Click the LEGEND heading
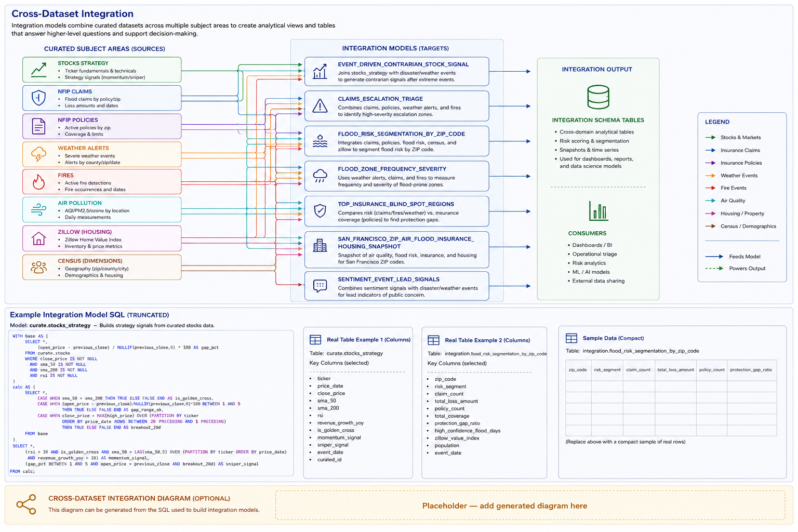This screenshot has width=798, height=532. pos(717,122)
